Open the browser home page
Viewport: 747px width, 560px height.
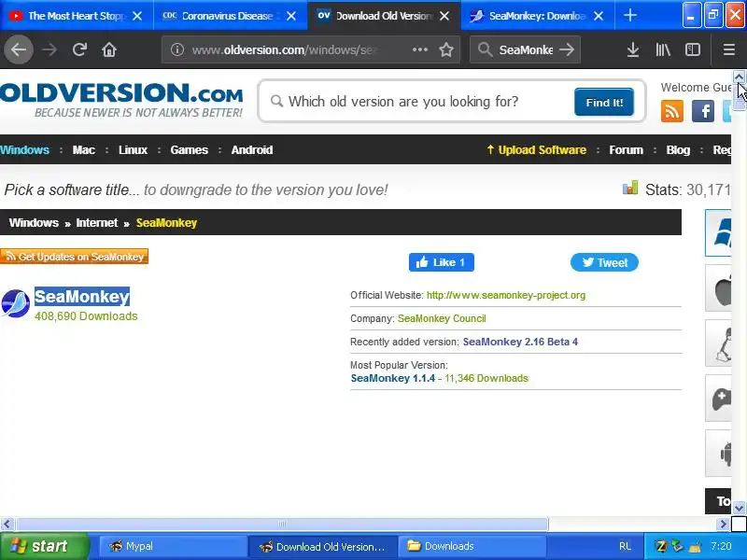click(x=109, y=49)
